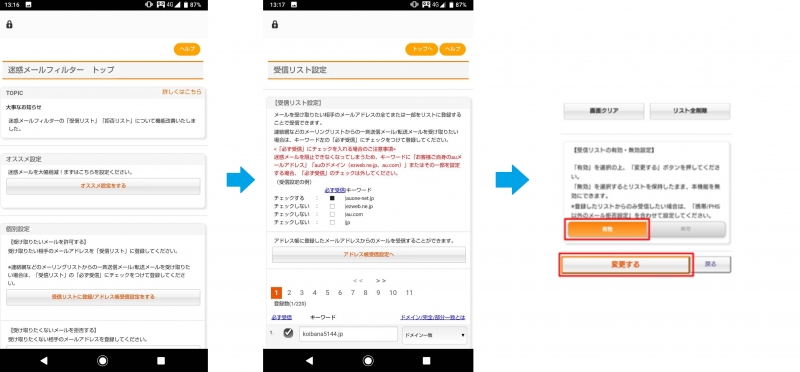This screenshot has width=800, height=372.
Task: Select the grey 無効 toggle button
Action: [x=686, y=230]
